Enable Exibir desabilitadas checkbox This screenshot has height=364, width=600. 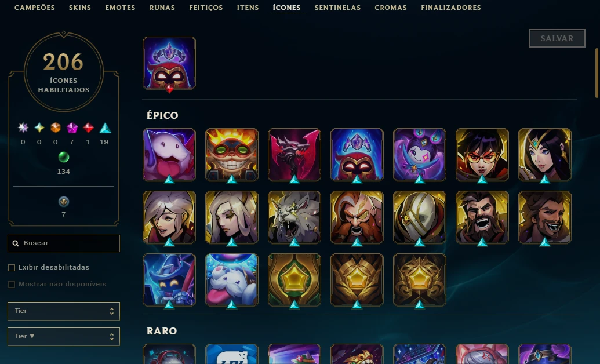12,268
